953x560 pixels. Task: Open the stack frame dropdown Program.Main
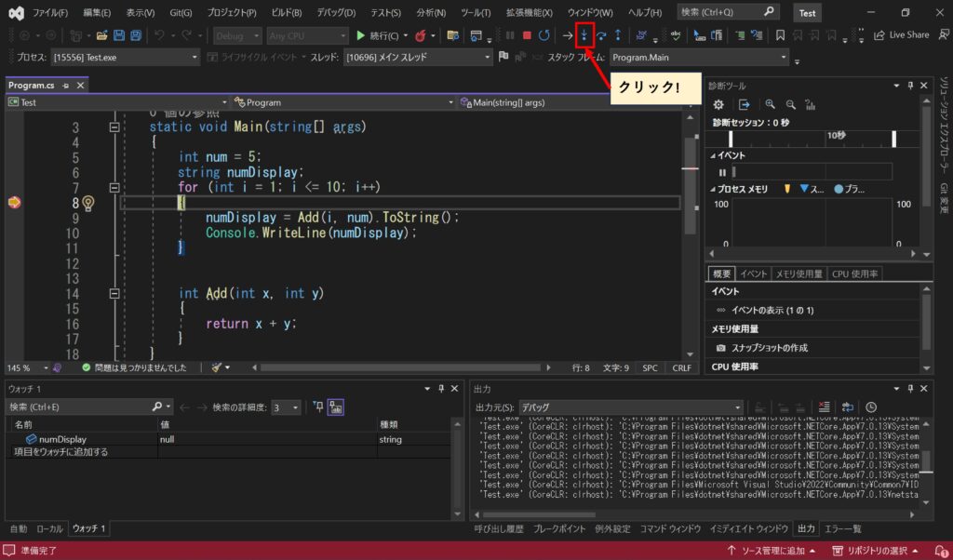[698, 57]
